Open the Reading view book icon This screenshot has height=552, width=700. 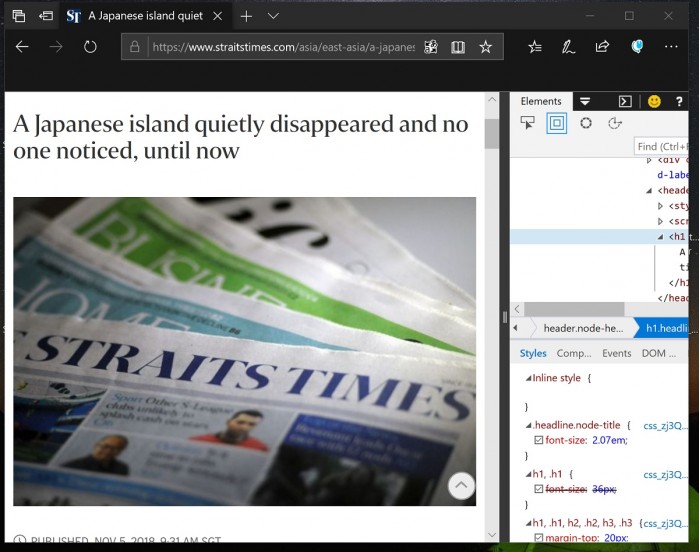tap(458, 47)
